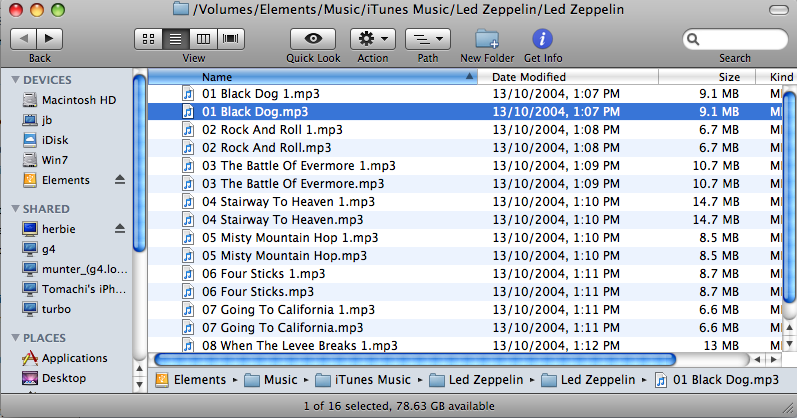Click 01 Black Dog.mp3 in path bar

coord(717,380)
